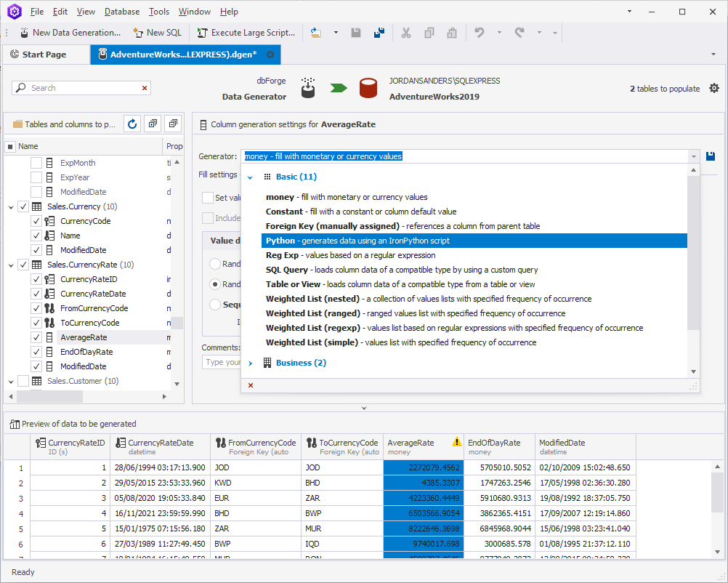Open the document tabs list dropdown

713,55
